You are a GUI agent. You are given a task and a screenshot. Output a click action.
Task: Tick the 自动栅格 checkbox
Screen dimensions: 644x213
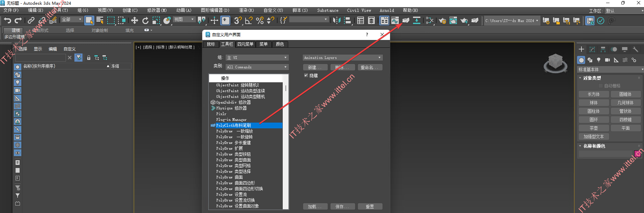(x=601, y=86)
